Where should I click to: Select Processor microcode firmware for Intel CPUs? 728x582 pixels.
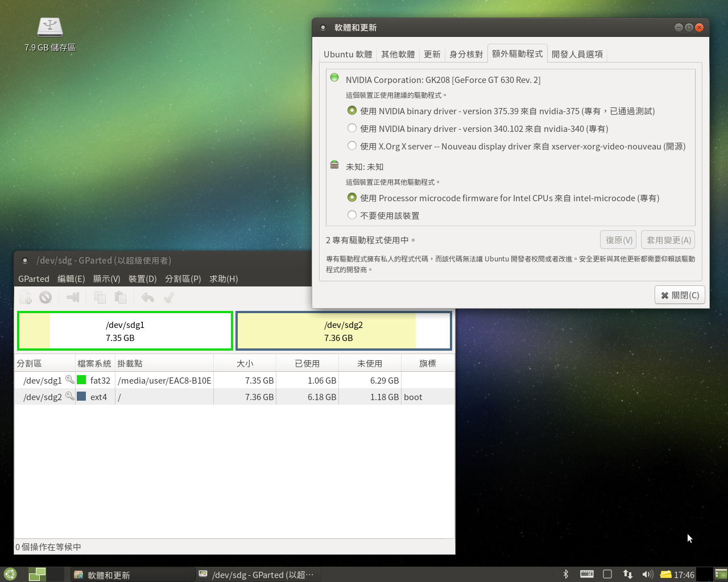(503, 198)
